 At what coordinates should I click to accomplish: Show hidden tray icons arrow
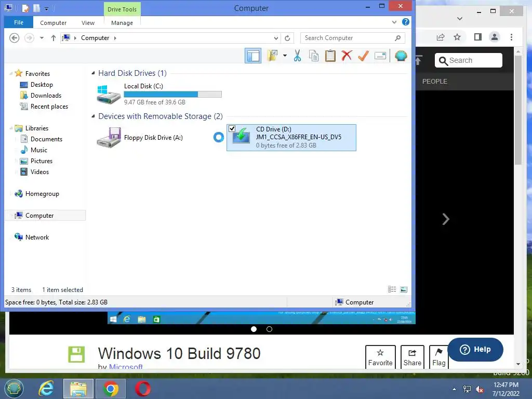coord(454,389)
